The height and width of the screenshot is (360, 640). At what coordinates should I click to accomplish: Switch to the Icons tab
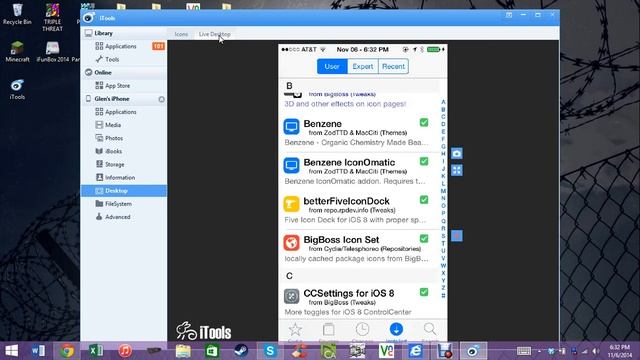pos(181,34)
